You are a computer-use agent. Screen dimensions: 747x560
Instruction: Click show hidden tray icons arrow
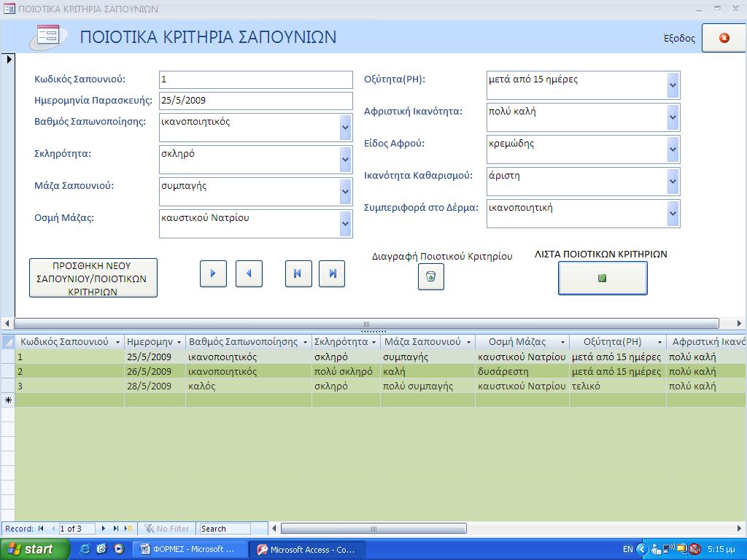click(x=642, y=550)
